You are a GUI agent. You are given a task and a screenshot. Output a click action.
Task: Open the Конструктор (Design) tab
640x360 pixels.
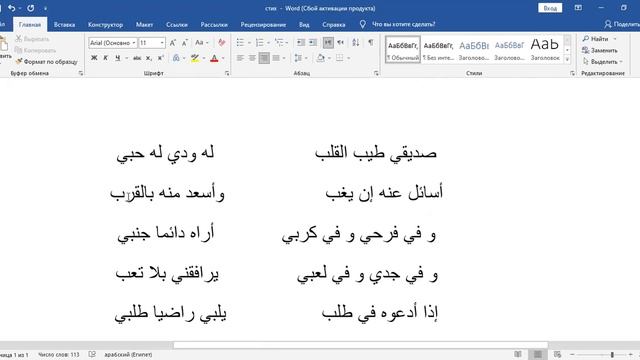pos(105,24)
